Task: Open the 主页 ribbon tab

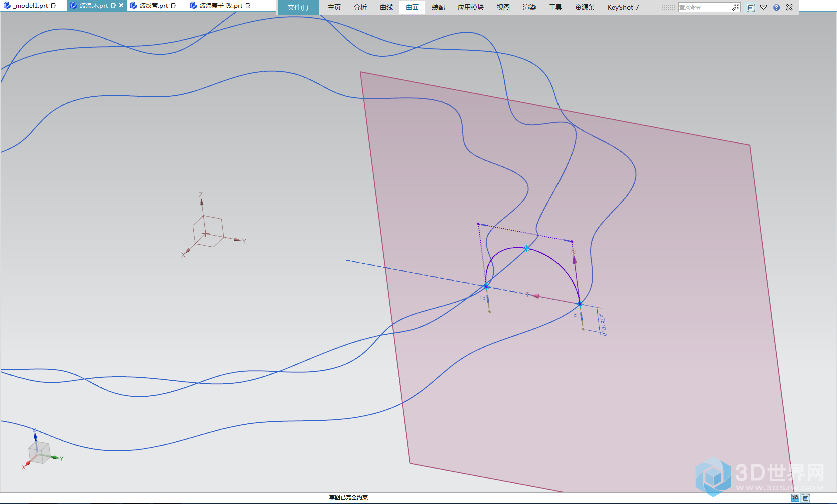Action: (334, 7)
